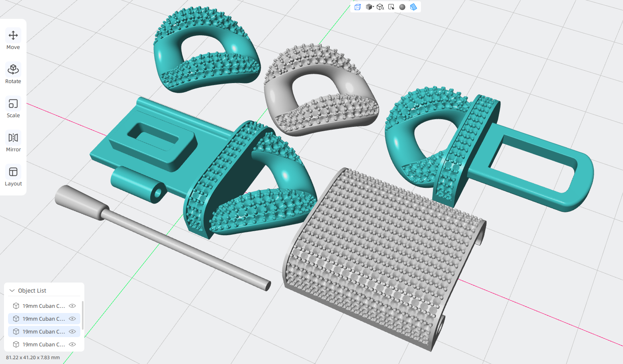Image resolution: width=623 pixels, height=364 pixels.
Task: Toggle visibility of fourth 19mm Cuban object
Action: pos(72,344)
